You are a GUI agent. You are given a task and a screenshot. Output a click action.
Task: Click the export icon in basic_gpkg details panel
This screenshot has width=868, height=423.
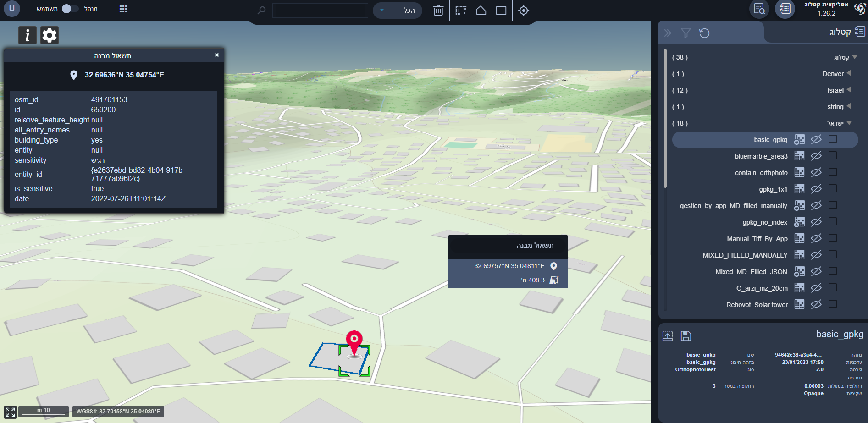pos(667,335)
